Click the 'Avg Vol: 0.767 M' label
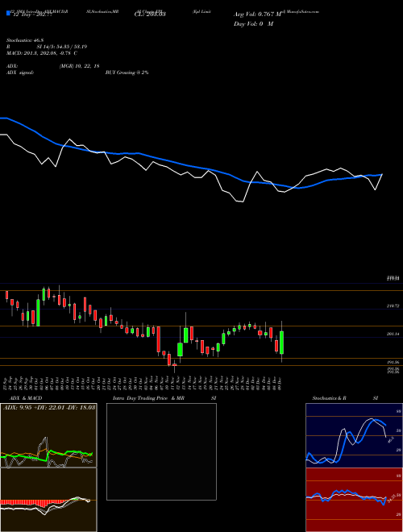 click(257, 15)
